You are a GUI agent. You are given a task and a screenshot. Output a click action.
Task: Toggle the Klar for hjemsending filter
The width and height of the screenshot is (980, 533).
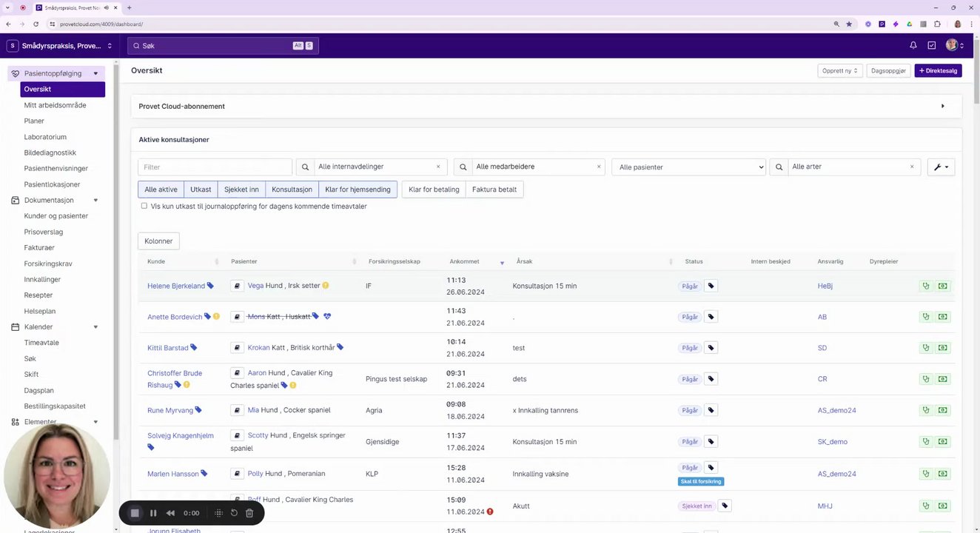point(358,190)
